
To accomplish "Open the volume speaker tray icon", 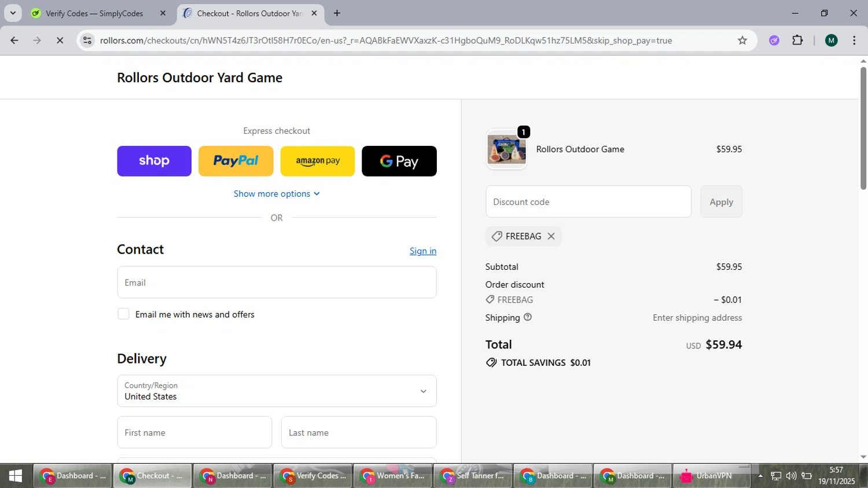I will (791, 476).
